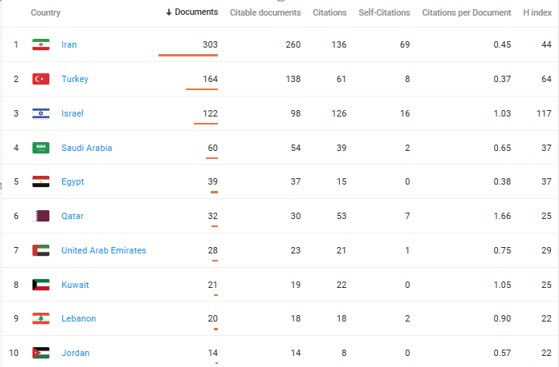Select Qatar's citations per document 1.66
Screen dimensions: 559x367
502,216
